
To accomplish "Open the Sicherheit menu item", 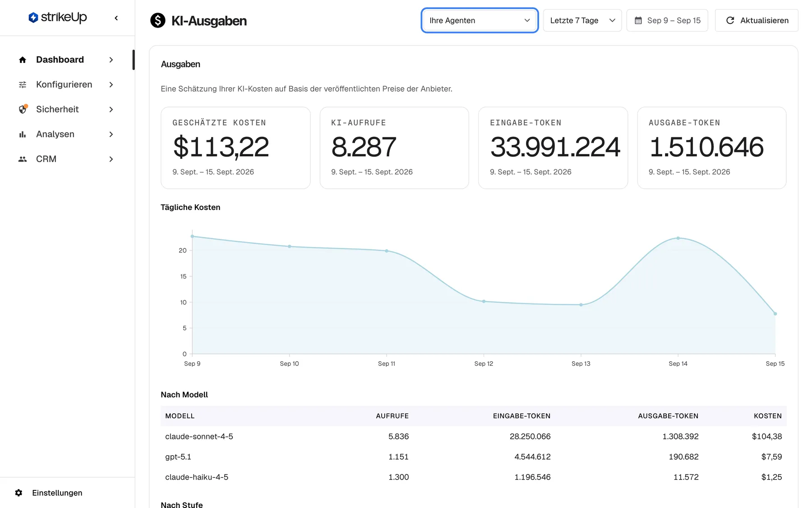I will 67,109.
